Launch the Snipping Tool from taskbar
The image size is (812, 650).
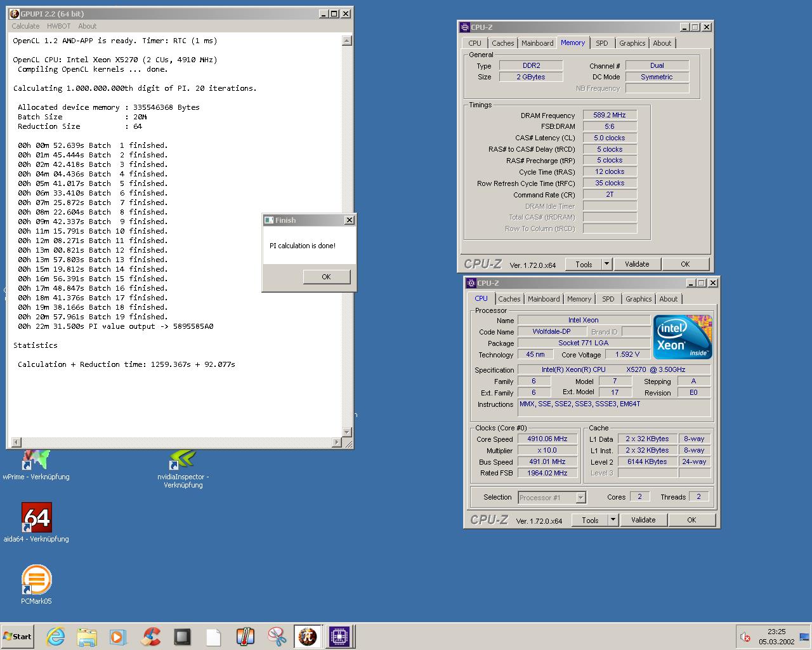277,637
